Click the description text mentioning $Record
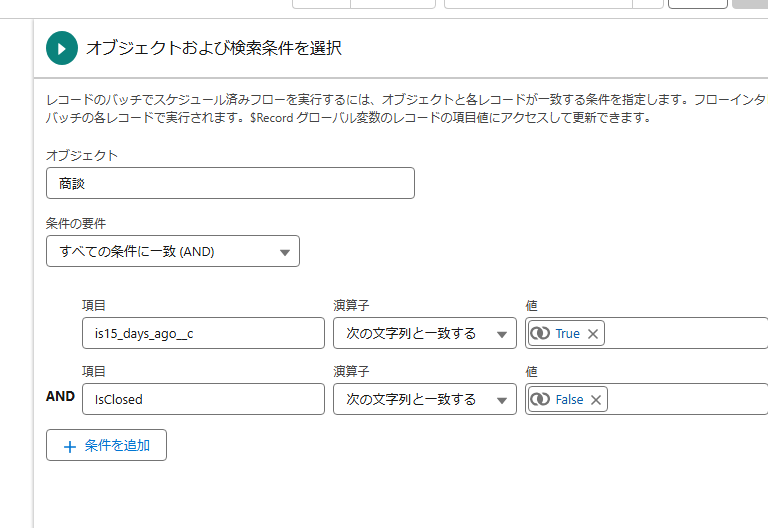The width and height of the screenshot is (768, 528). [x=407, y=109]
